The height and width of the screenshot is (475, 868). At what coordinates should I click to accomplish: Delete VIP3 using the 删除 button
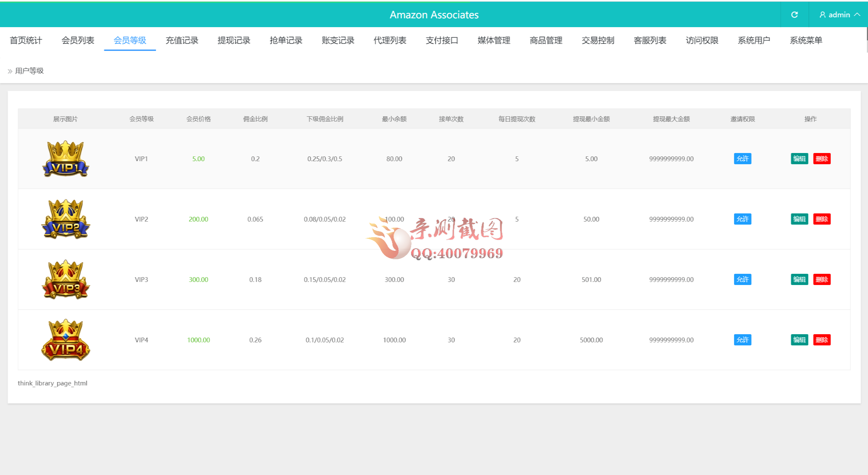point(822,279)
